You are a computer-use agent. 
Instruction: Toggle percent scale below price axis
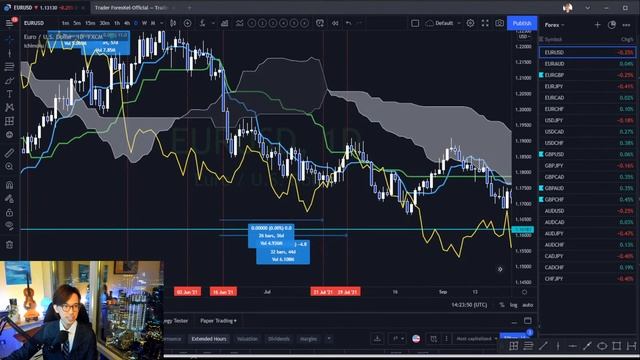(502, 305)
